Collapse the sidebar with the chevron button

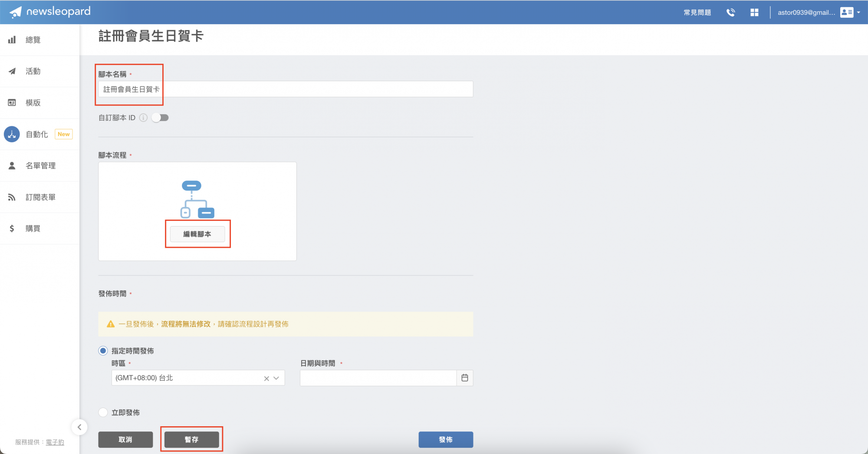pos(79,427)
